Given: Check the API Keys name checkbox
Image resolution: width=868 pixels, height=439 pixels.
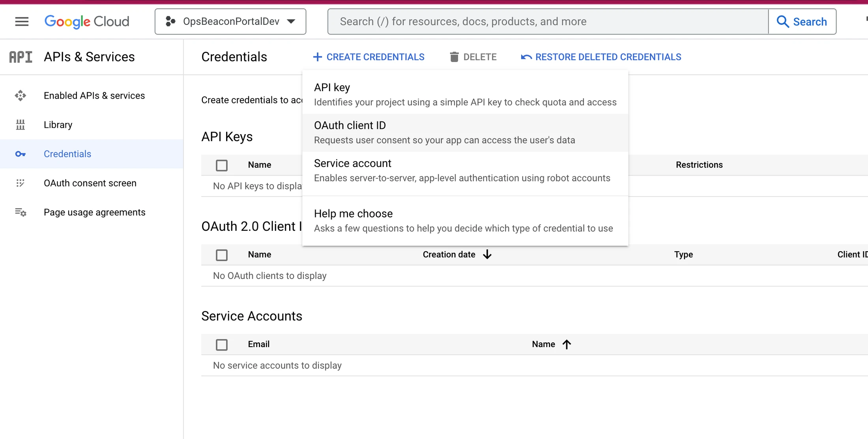Looking at the screenshot, I should (x=222, y=164).
